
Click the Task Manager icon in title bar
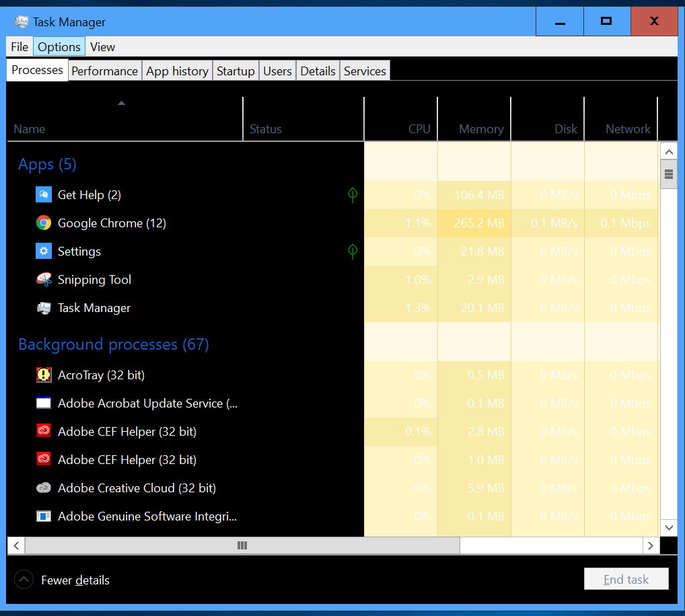22,22
